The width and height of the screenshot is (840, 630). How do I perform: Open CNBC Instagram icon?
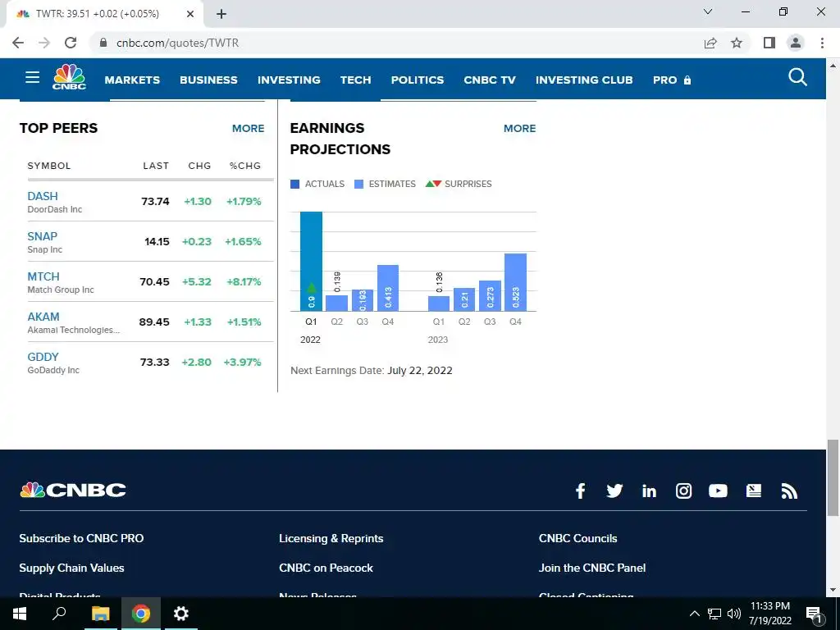(683, 491)
